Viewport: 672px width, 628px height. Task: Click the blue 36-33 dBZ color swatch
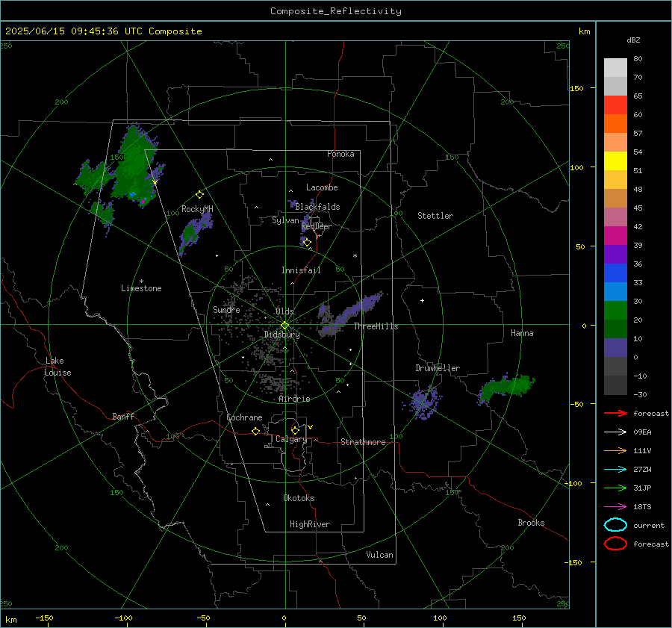click(615, 273)
